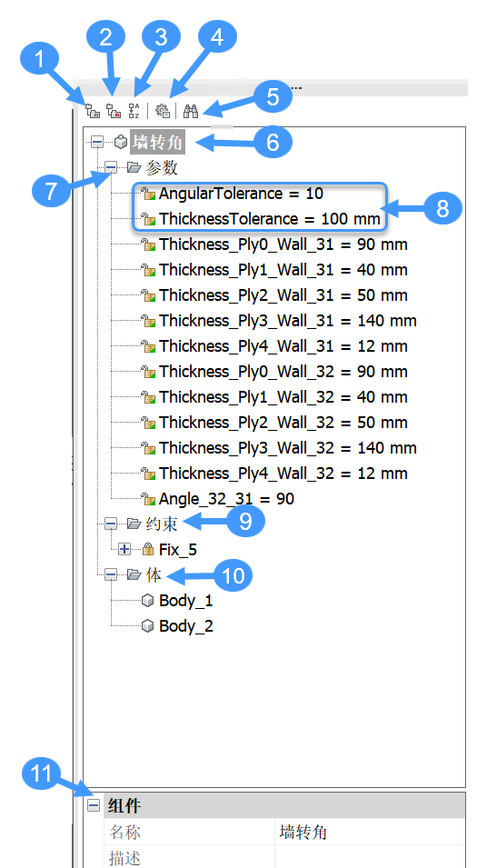Click the cube icon beside Body_2
Screen dimensions: 477x868
(148, 625)
